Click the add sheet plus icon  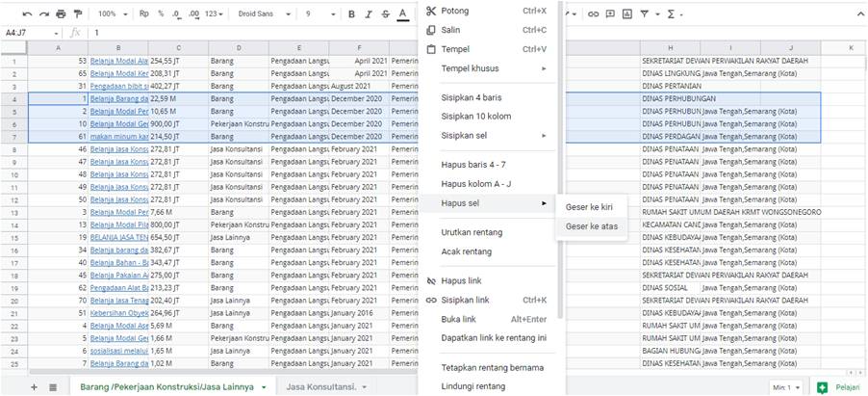point(35,386)
